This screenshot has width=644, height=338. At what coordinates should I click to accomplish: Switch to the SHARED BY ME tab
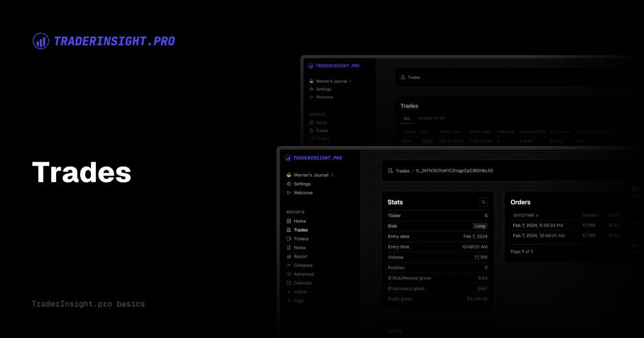coord(431,119)
